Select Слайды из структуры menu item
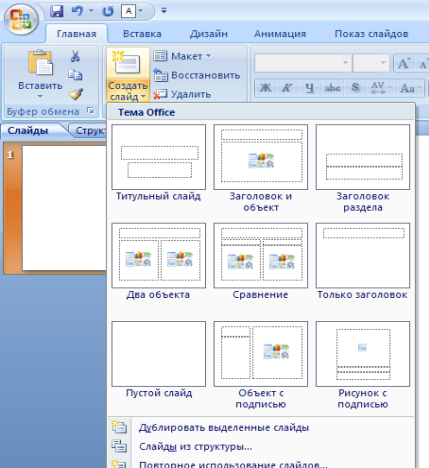Image resolution: width=429 pixels, height=468 pixels. pos(261,446)
